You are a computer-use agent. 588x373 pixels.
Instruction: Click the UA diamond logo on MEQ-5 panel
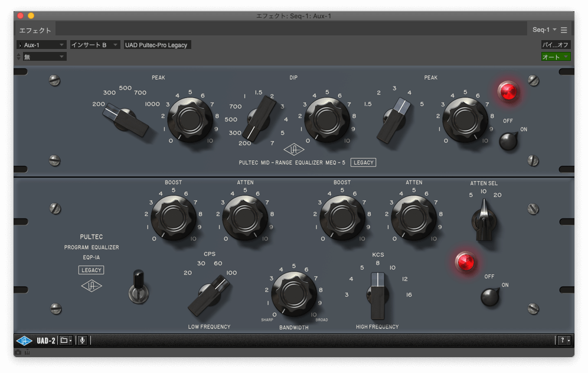pos(293,149)
